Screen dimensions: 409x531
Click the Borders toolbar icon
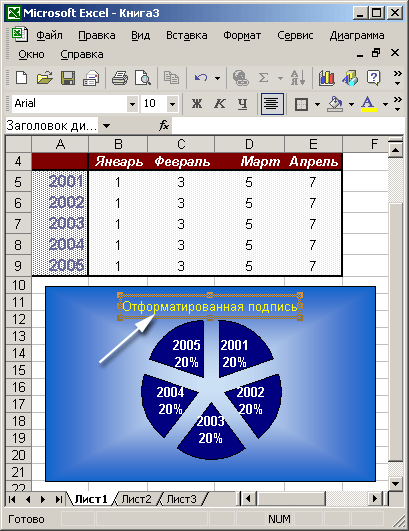[x=301, y=104]
